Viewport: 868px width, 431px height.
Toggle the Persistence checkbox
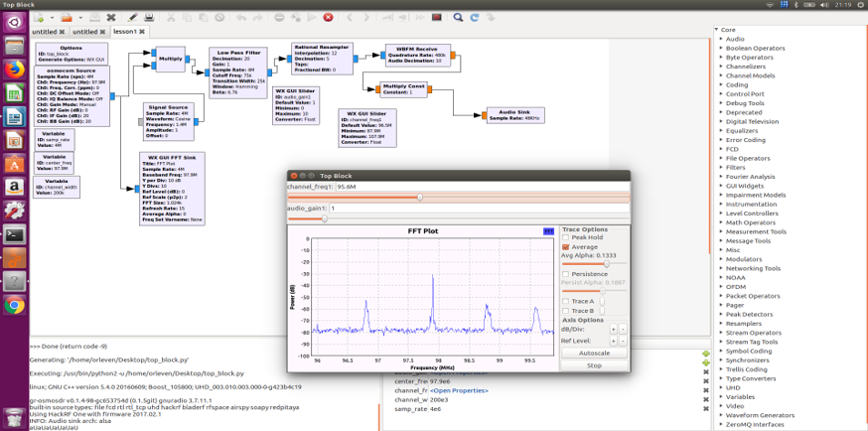pos(566,273)
